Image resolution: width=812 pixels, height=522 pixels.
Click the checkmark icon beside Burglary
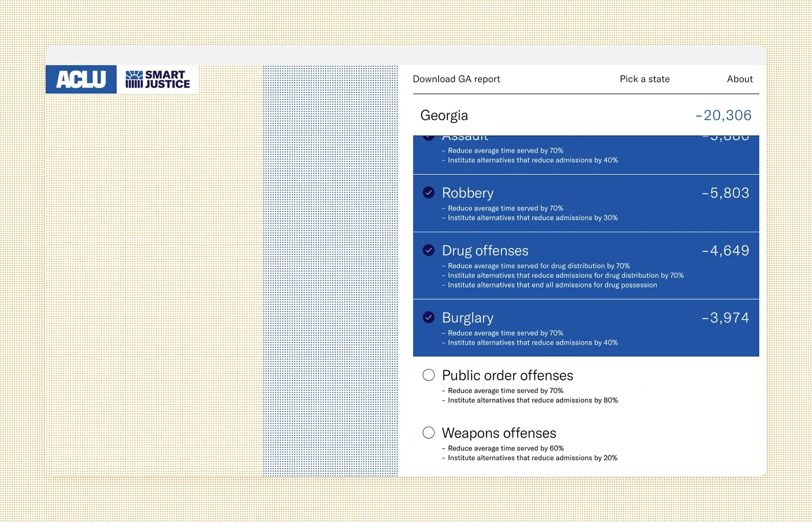[428, 318]
